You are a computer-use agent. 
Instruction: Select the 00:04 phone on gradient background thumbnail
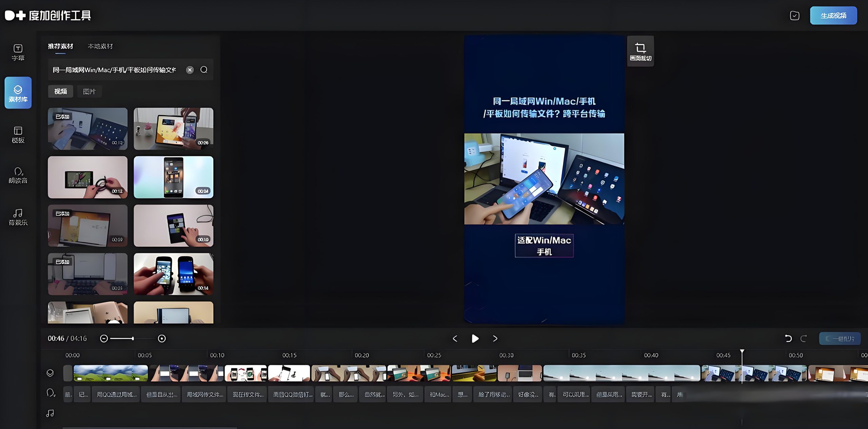pyautogui.click(x=174, y=177)
